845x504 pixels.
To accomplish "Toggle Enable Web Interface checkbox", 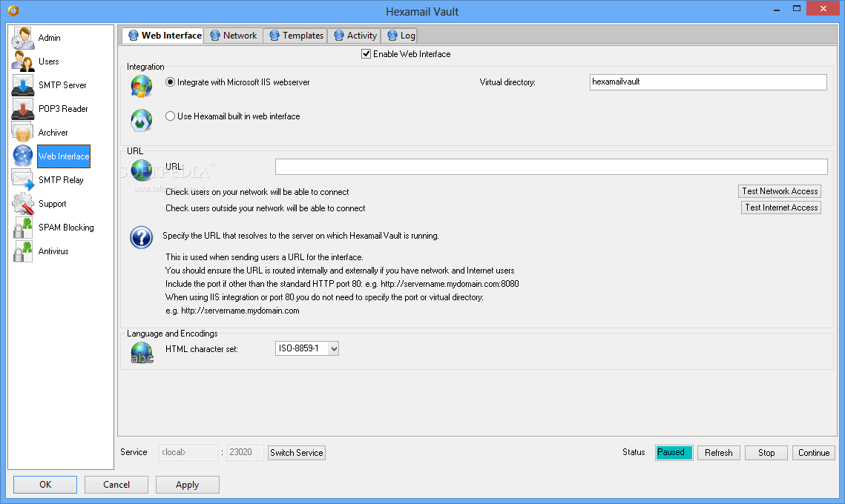I will click(366, 54).
